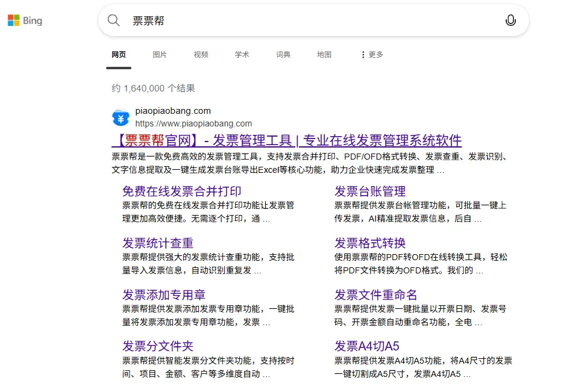
Task: Click the magnifying glass search icon
Action: [x=114, y=20]
